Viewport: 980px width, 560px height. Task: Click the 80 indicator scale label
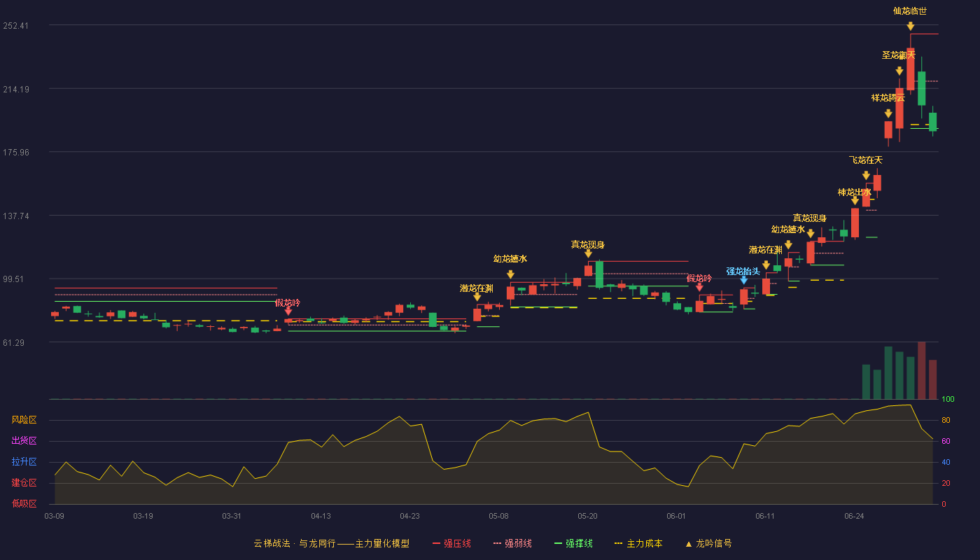[x=946, y=420]
